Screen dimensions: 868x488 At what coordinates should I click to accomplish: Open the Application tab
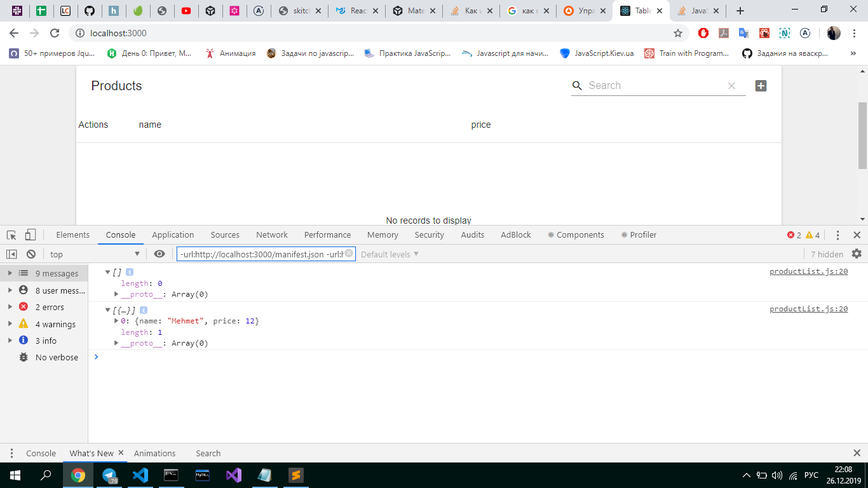(173, 235)
